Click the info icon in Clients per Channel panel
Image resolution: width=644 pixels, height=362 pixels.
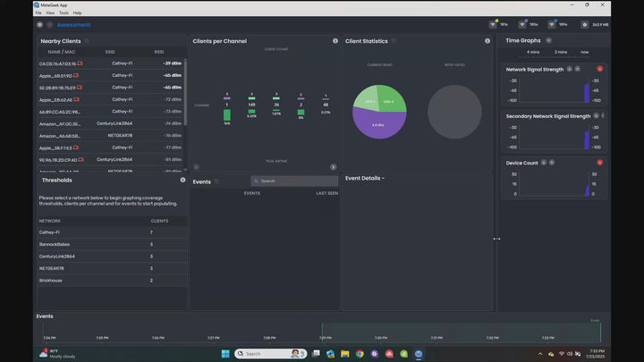(x=335, y=41)
